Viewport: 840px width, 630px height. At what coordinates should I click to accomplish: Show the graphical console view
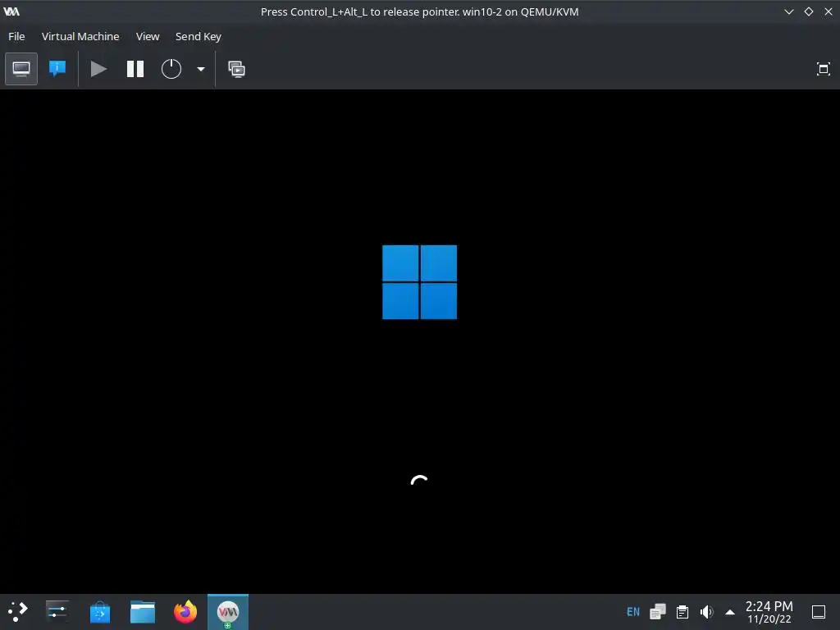pyautogui.click(x=21, y=69)
